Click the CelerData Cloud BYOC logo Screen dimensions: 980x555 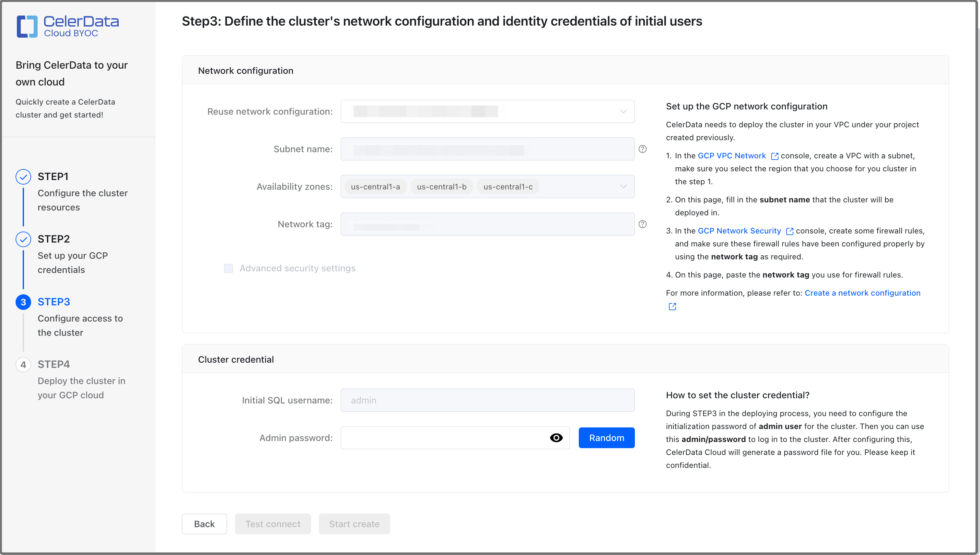point(68,26)
